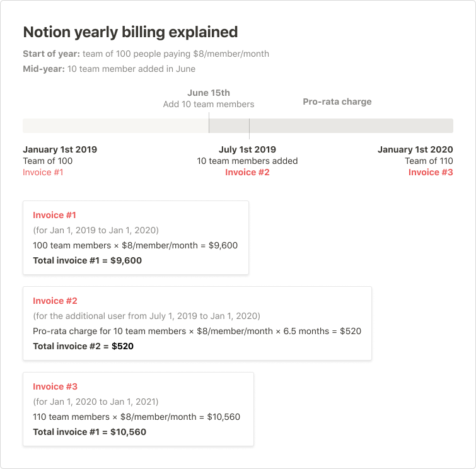Click the $9,600 total invoice line
Viewport: 476px width, 469px height.
coord(87,260)
